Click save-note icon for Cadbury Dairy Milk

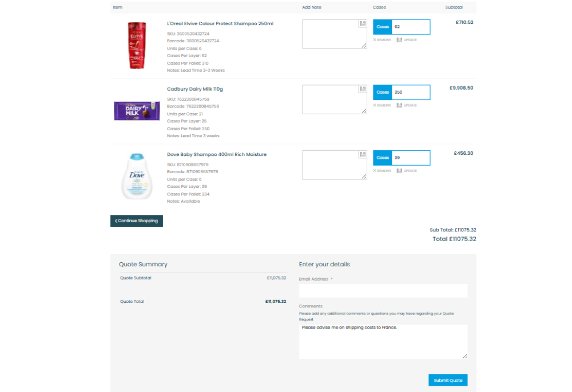[x=362, y=89]
